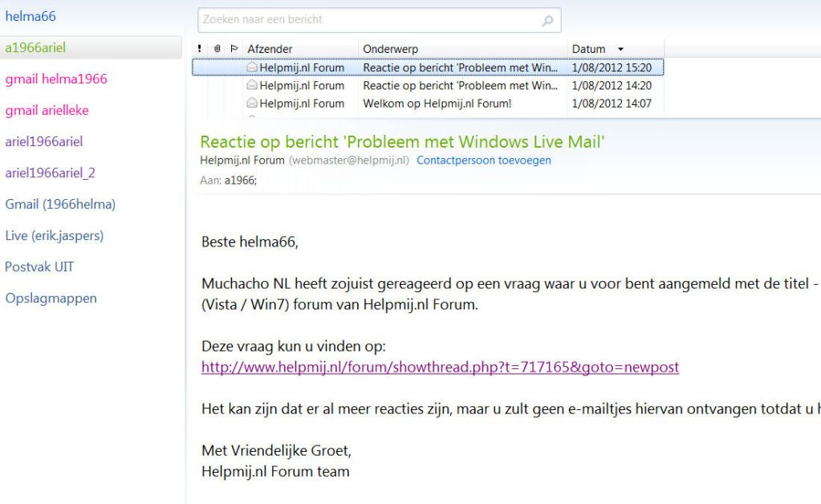Click the recipient 'a1966;'
The width and height of the screenshot is (821, 504).
240,181
